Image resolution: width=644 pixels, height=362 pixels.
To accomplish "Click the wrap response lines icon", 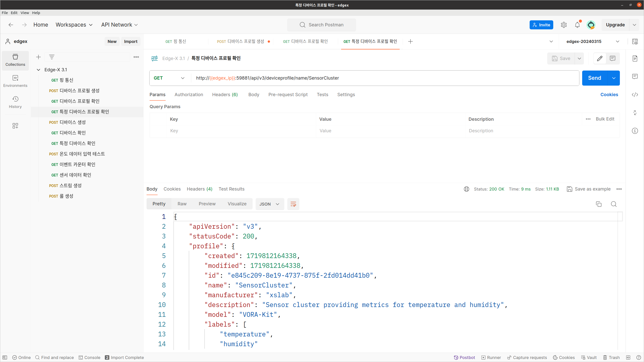I will coord(293,204).
